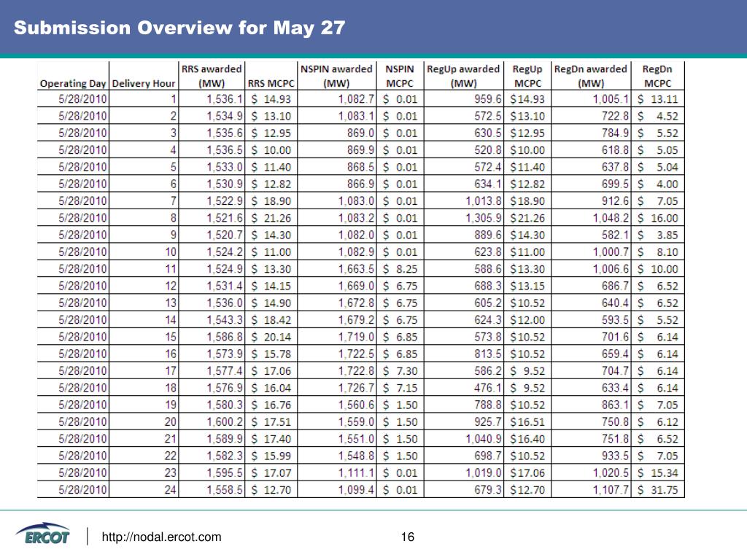
Task: Select RegDn MCPC value $ 15.34
Action: click(x=657, y=472)
